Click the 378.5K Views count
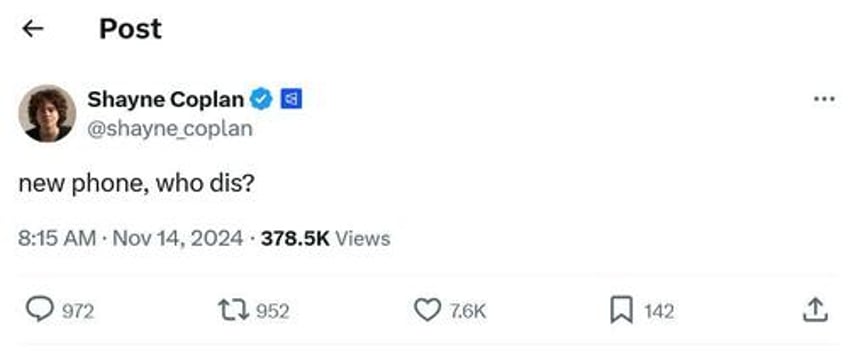Image resolution: width=848 pixels, height=361 pixels. pos(325,238)
